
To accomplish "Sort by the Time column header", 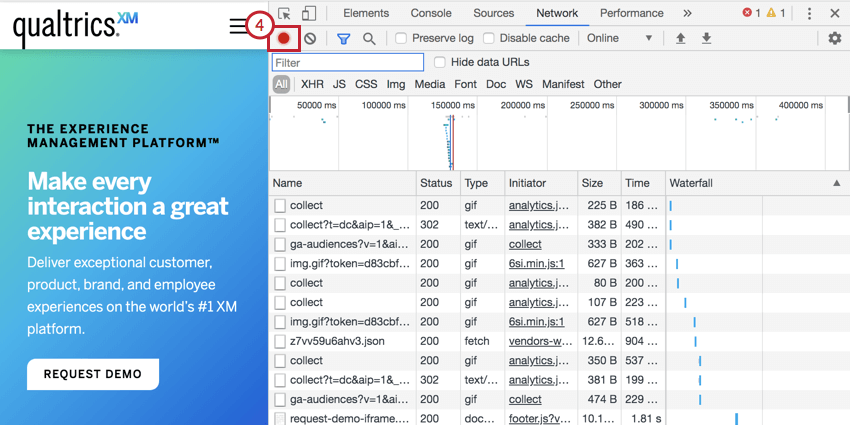I will tap(643, 184).
